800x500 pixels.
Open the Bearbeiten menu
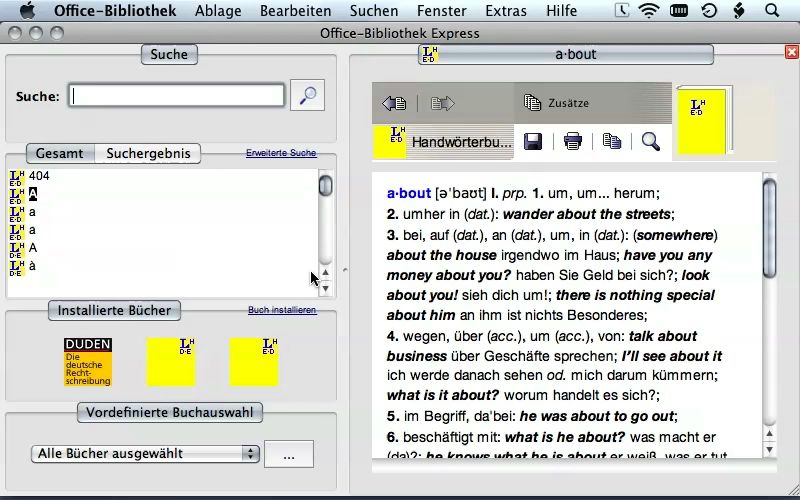[295, 11]
